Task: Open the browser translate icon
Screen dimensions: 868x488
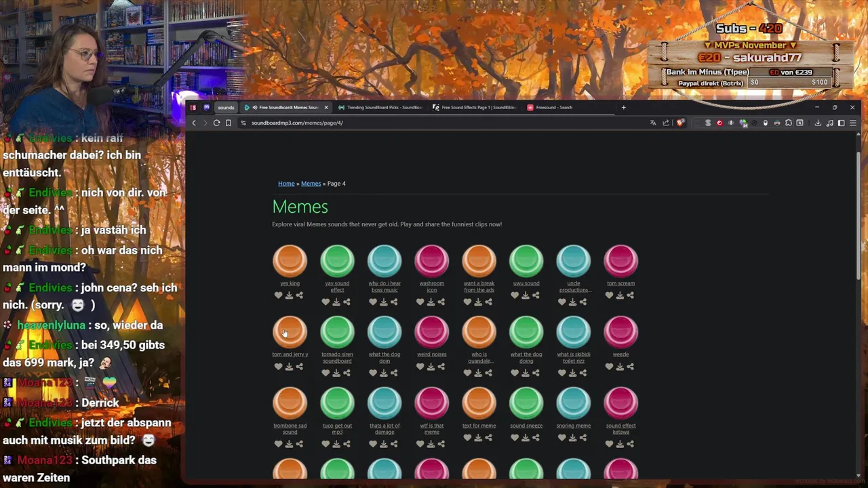Action: (x=652, y=123)
